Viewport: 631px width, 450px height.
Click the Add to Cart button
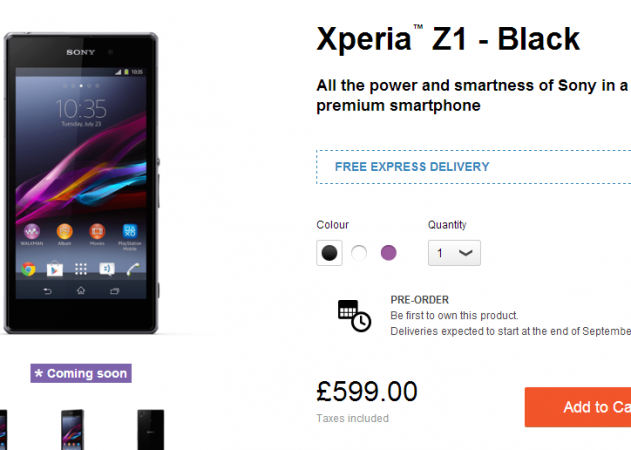pos(578,407)
